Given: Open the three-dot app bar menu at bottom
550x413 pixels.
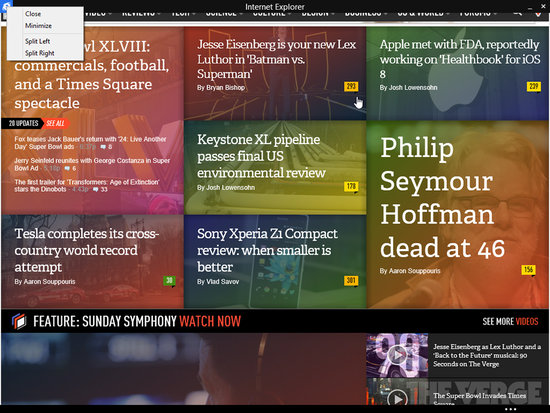Looking at the screenshot, I should (511, 409).
